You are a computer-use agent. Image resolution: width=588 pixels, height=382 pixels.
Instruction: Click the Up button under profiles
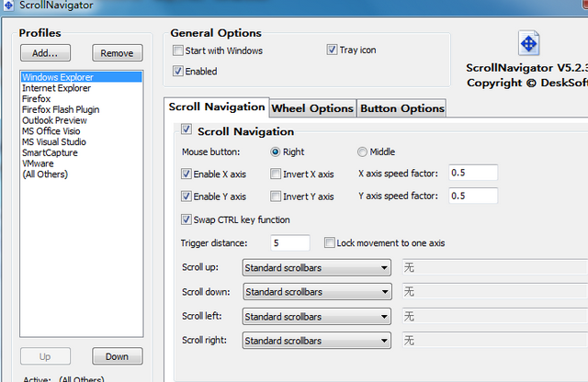[45, 356]
